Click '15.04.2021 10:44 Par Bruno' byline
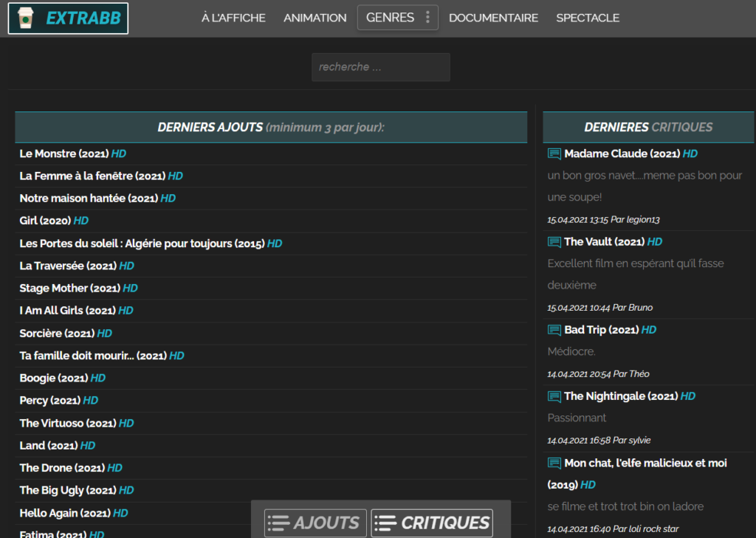This screenshot has width=756, height=538. (599, 308)
